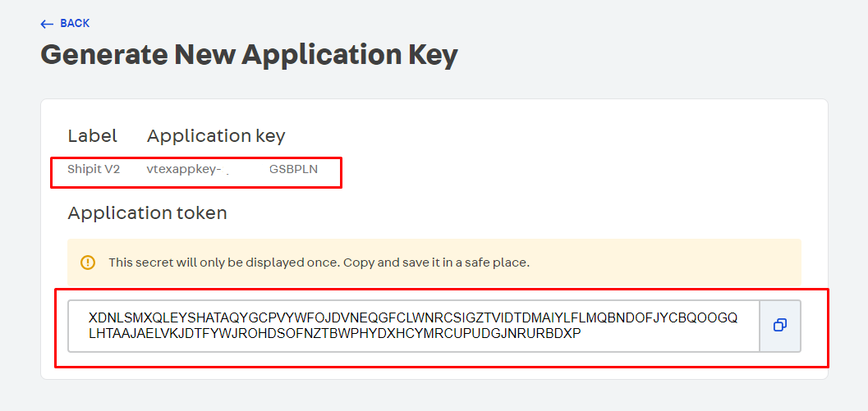This screenshot has height=411, width=868.
Task: Click the hidden middle part of the application key
Action: pyautogui.click(x=246, y=170)
